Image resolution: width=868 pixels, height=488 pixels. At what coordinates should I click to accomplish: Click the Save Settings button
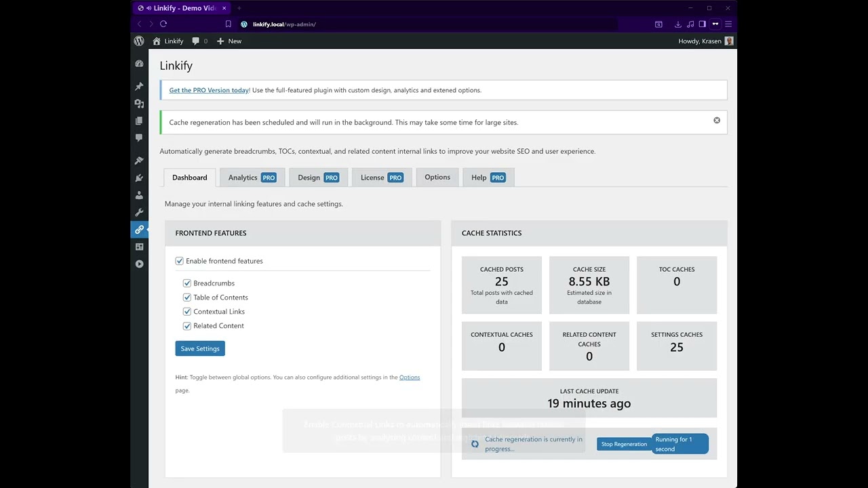[200, 348]
